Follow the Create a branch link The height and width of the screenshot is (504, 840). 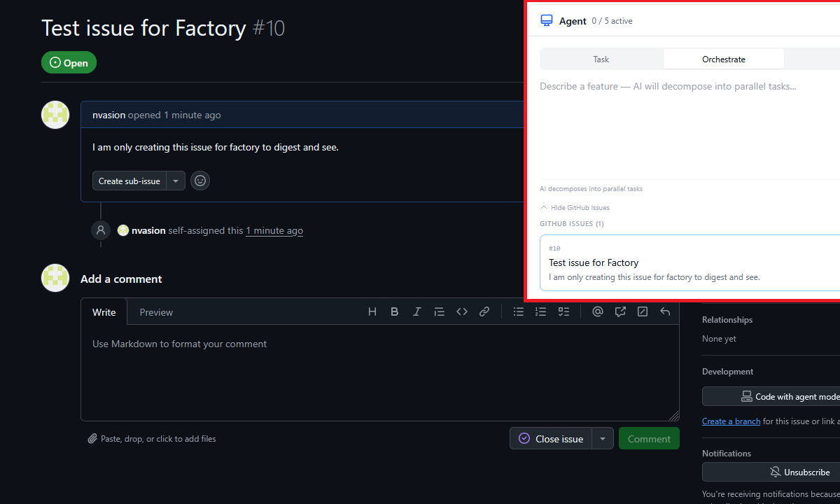pos(731,421)
